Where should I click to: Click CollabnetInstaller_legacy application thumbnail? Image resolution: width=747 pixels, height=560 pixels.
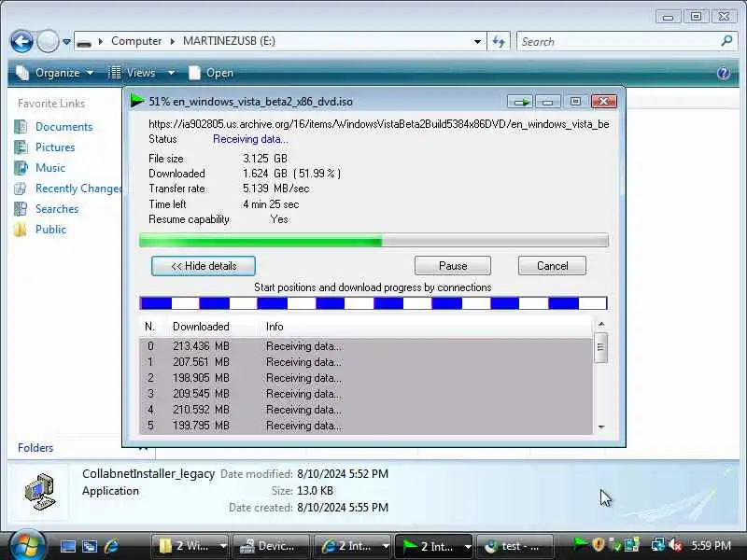tap(40, 492)
